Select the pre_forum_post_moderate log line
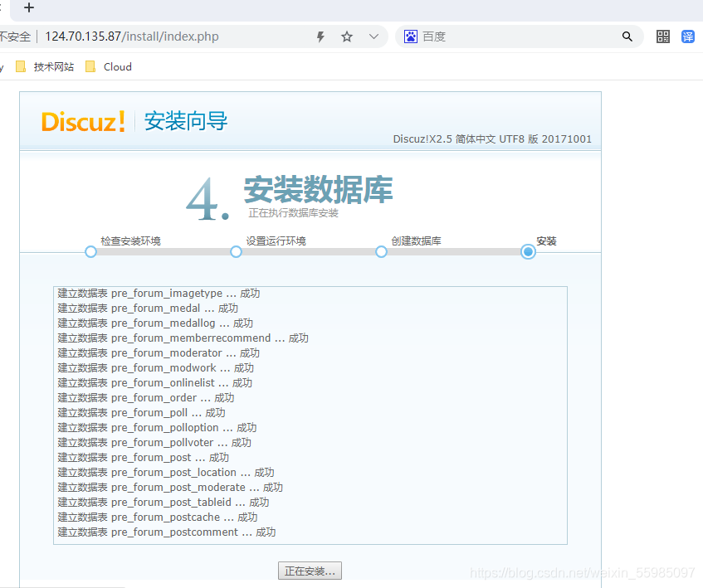The height and width of the screenshot is (588, 703). [170, 488]
